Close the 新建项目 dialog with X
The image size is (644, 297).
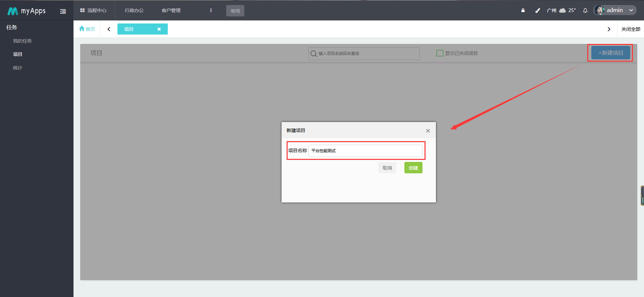[x=428, y=131]
